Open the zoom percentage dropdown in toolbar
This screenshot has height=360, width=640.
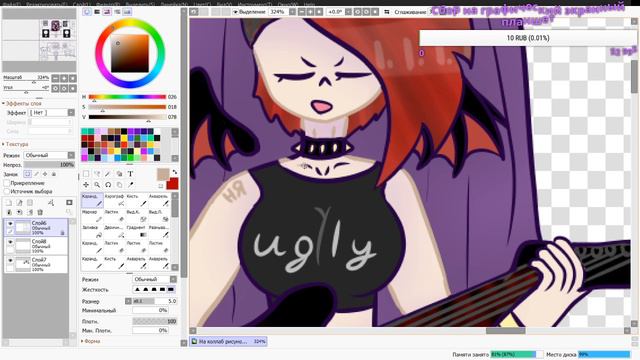click(x=292, y=12)
